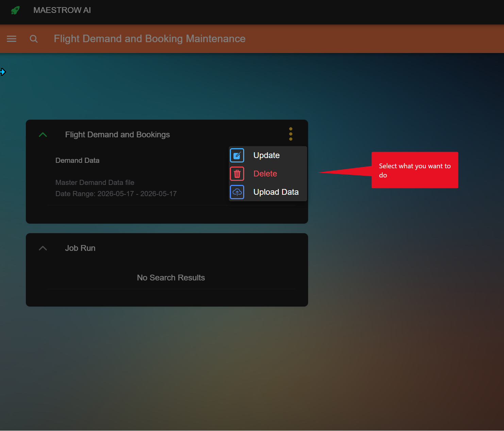Click the blue arrow icon at left edge
Viewport: 504px width, 431px height.
pyautogui.click(x=3, y=72)
